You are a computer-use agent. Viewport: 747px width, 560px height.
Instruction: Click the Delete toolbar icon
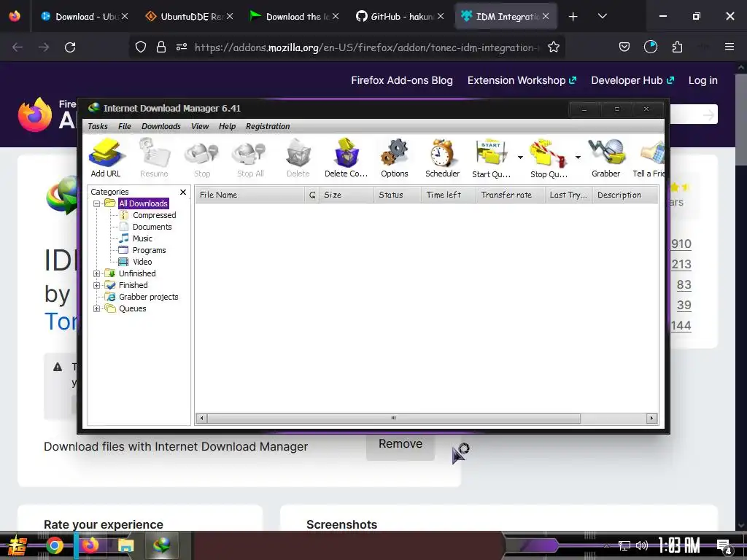[x=298, y=158]
